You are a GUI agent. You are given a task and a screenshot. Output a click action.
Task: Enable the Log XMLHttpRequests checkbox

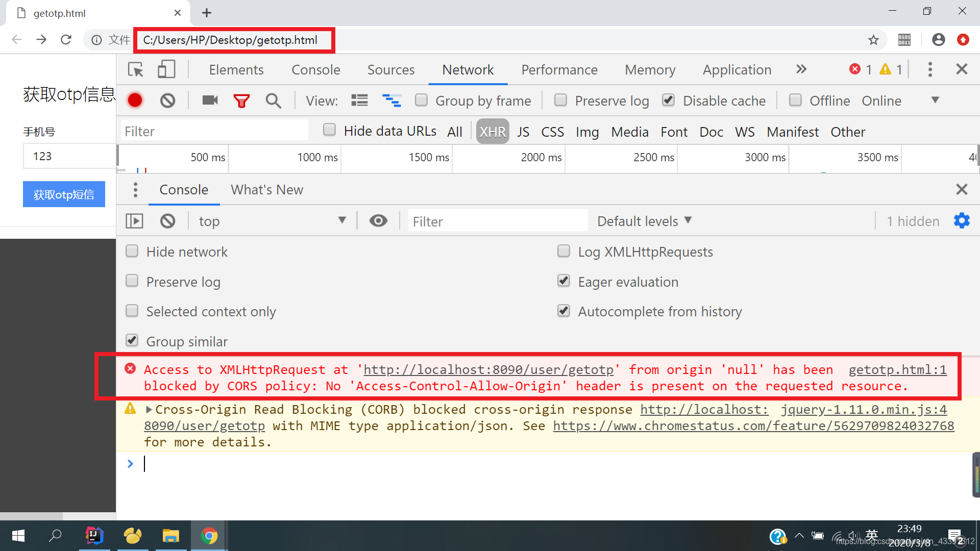click(x=563, y=251)
